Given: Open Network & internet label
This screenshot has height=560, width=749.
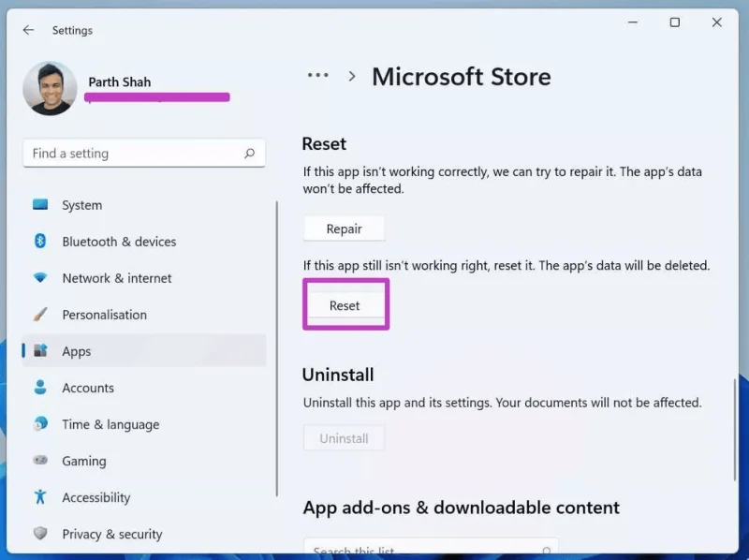Looking at the screenshot, I should point(116,278).
